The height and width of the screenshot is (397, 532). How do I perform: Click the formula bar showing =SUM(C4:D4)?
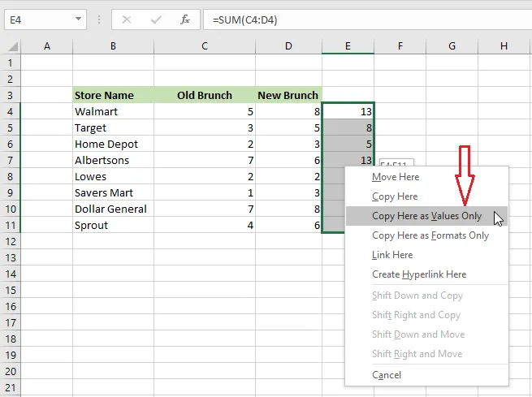(367, 19)
